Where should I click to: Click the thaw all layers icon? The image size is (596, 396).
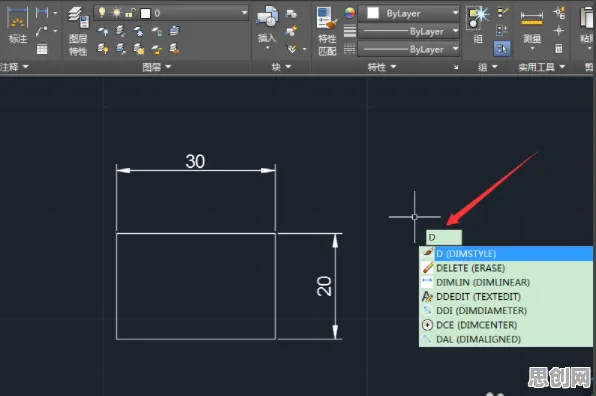point(138,49)
